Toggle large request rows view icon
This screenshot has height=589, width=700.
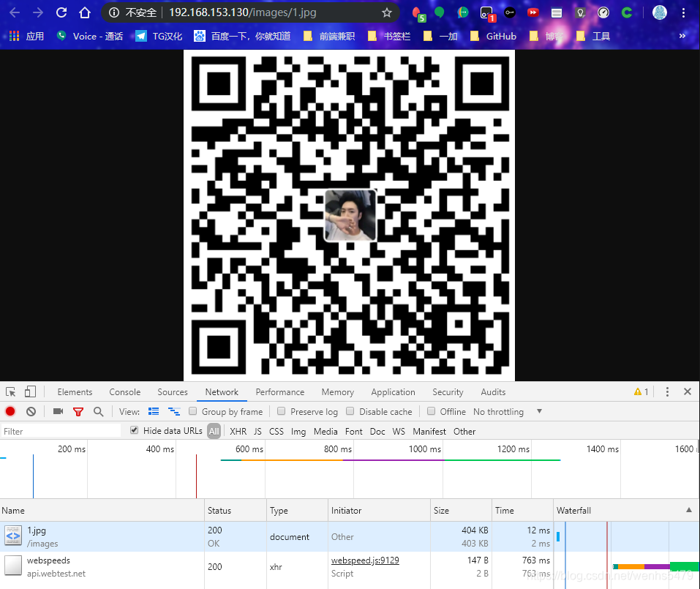point(154,411)
